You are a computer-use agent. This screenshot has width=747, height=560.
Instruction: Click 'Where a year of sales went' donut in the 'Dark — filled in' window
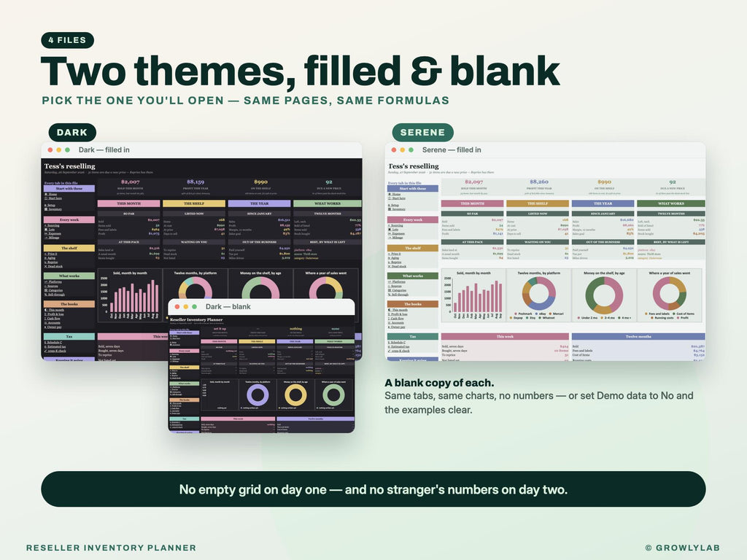[x=326, y=288]
